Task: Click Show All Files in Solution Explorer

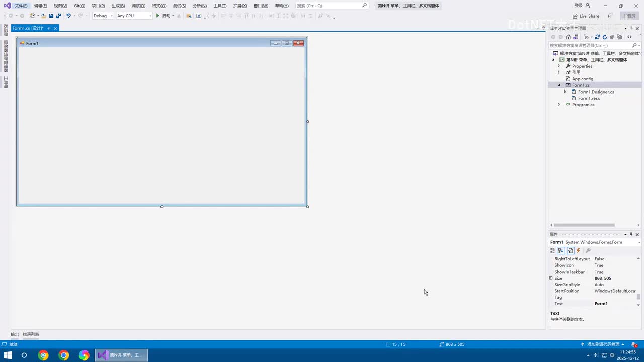Action: click(x=619, y=37)
